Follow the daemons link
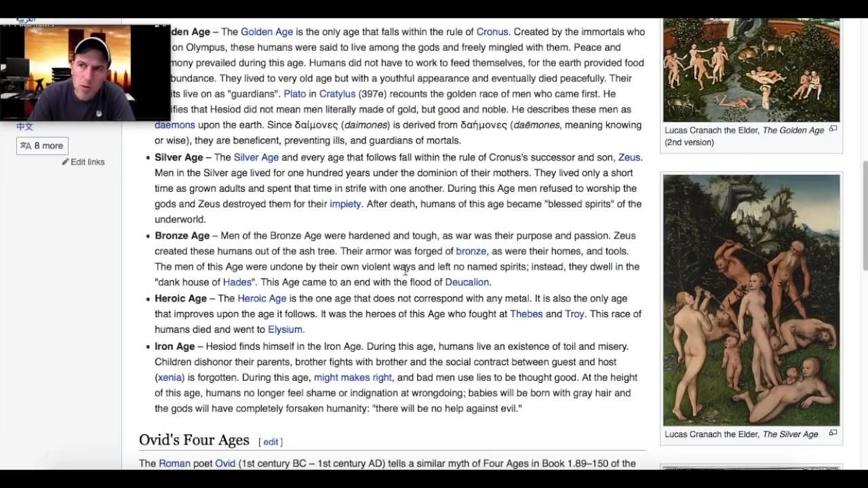This screenshot has width=868, height=488. [174, 125]
